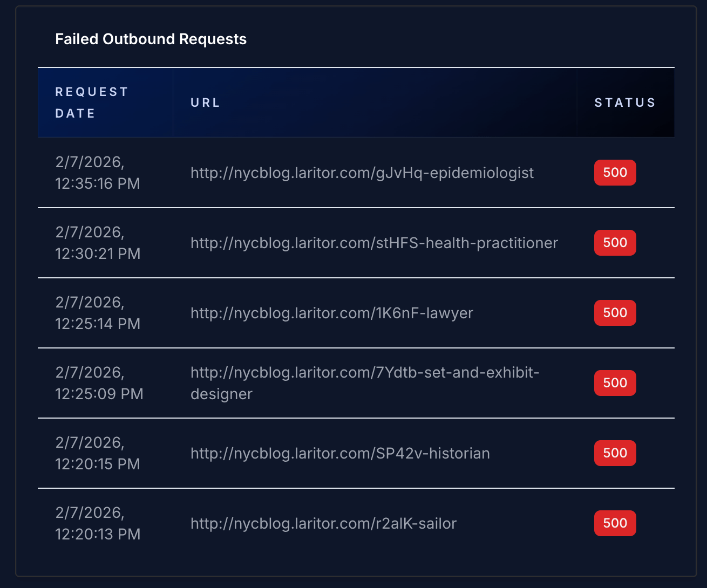Click the 500 status badge for lawyer request
Image resolution: width=707 pixels, height=588 pixels.
tap(615, 313)
